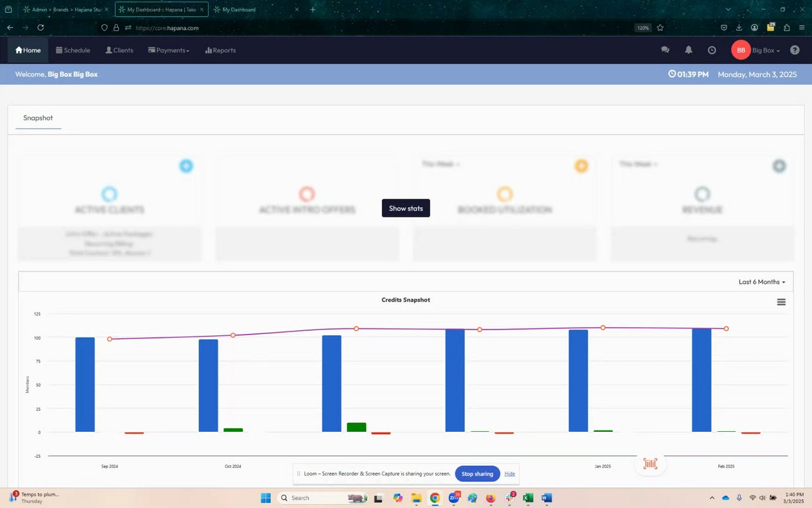This screenshot has height=508, width=812.
Task: Open the Schedule navigation item
Action: (x=73, y=50)
